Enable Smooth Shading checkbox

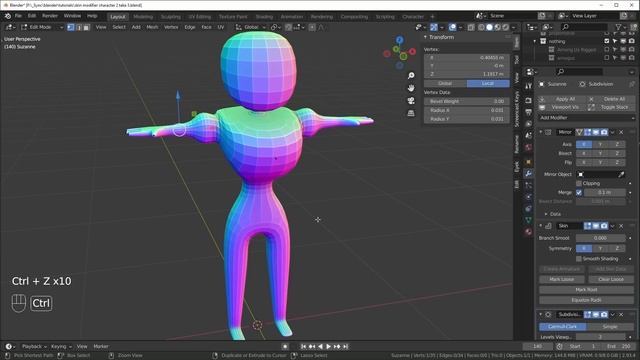tap(579, 259)
